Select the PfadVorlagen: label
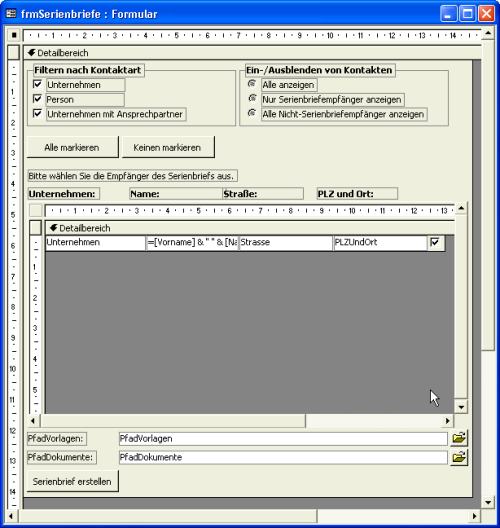Viewport: 500px width, 528px height. [57, 439]
